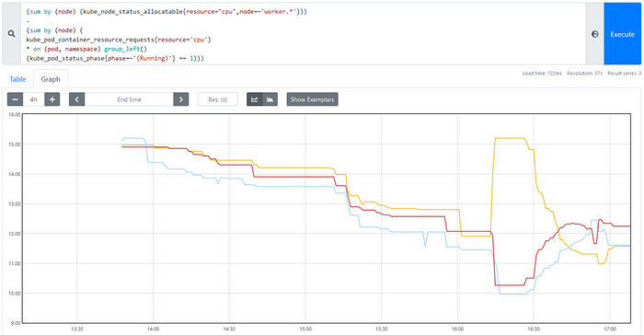
Task: Switch to the Table tab
Action: pos(17,79)
